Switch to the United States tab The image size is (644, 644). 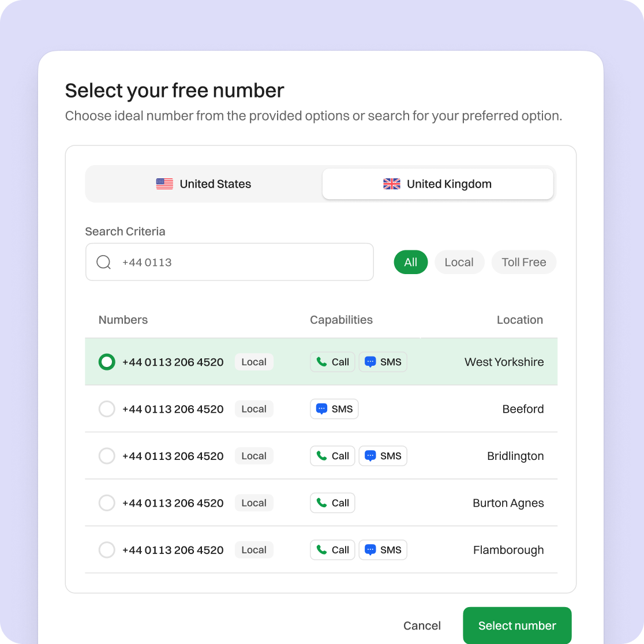(x=204, y=184)
